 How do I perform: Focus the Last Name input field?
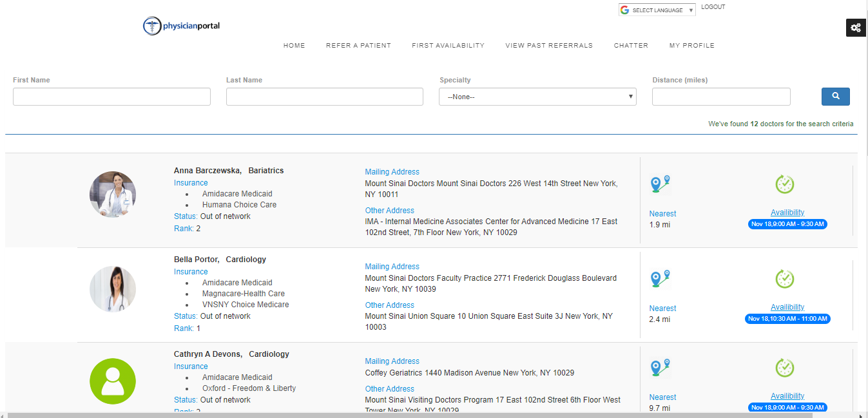[x=325, y=97]
